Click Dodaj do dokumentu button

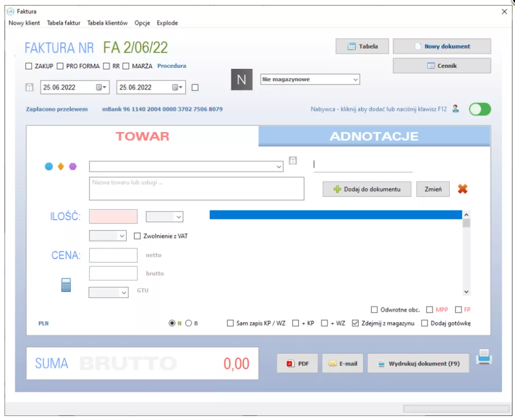(367, 189)
